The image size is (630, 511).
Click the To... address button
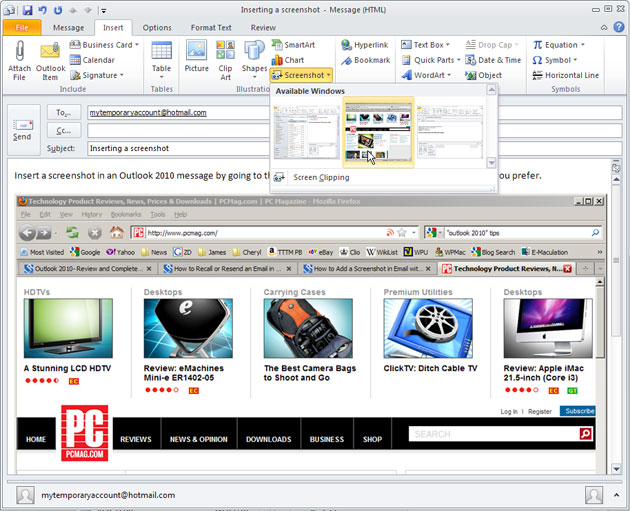[x=64, y=113]
